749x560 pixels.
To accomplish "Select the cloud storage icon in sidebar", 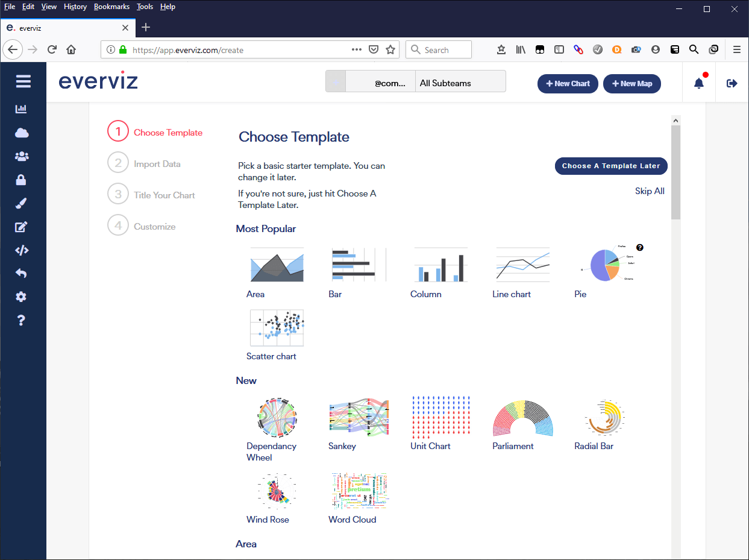I will [x=21, y=133].
